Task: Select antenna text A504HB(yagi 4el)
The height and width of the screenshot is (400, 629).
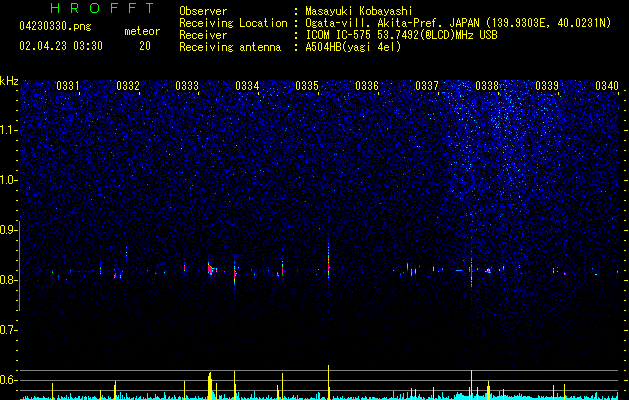Action: point(353,47)
